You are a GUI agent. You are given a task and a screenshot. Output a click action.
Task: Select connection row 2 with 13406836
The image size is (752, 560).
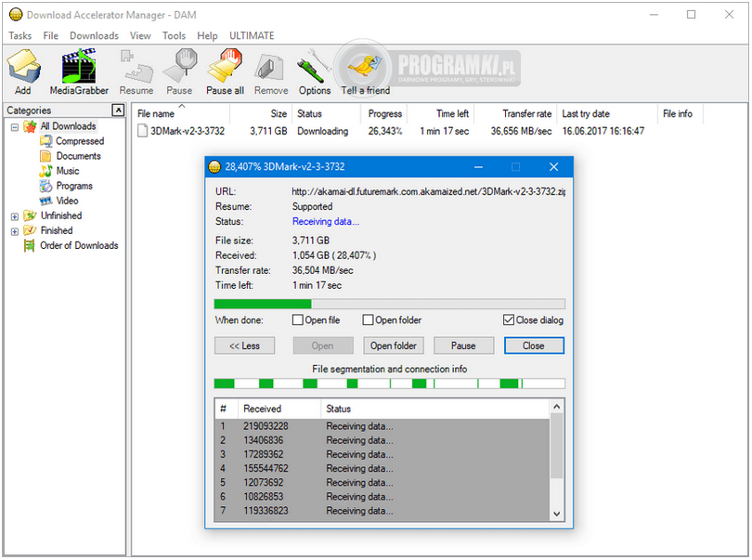pos(382,440)
